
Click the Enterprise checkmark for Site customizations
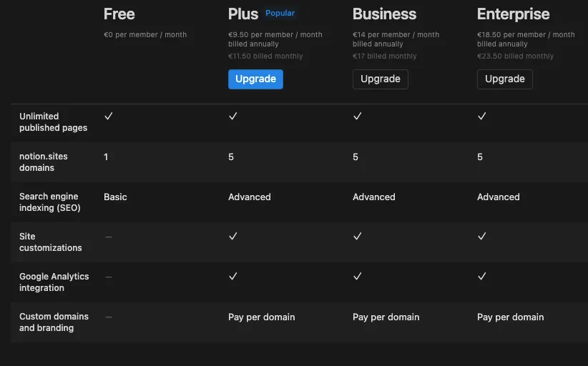482,236
